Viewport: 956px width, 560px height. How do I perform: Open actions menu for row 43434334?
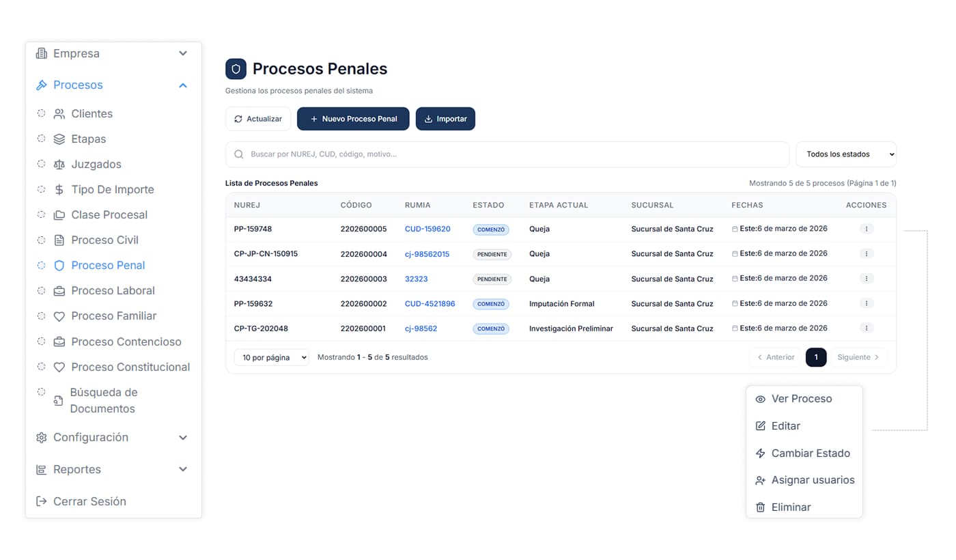[867, 279]
